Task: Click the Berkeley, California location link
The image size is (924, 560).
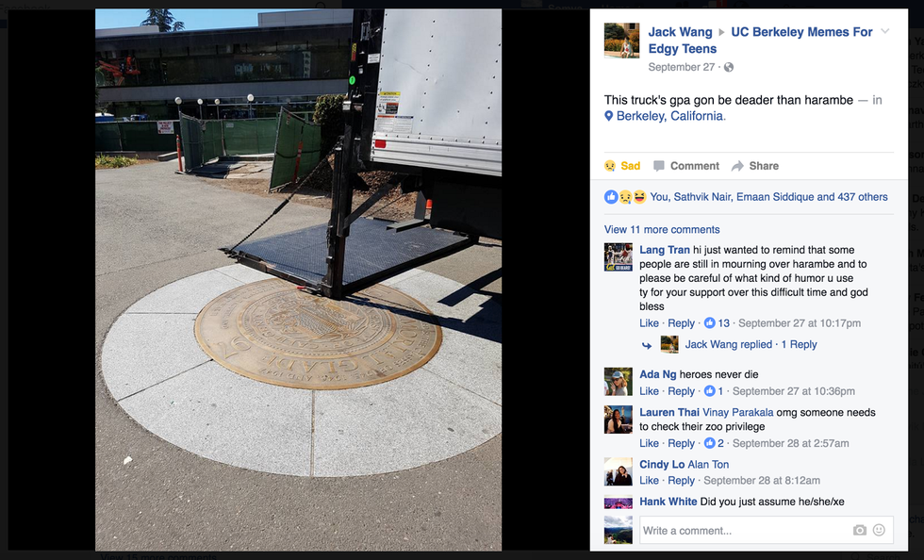Action: pos(670,116)
